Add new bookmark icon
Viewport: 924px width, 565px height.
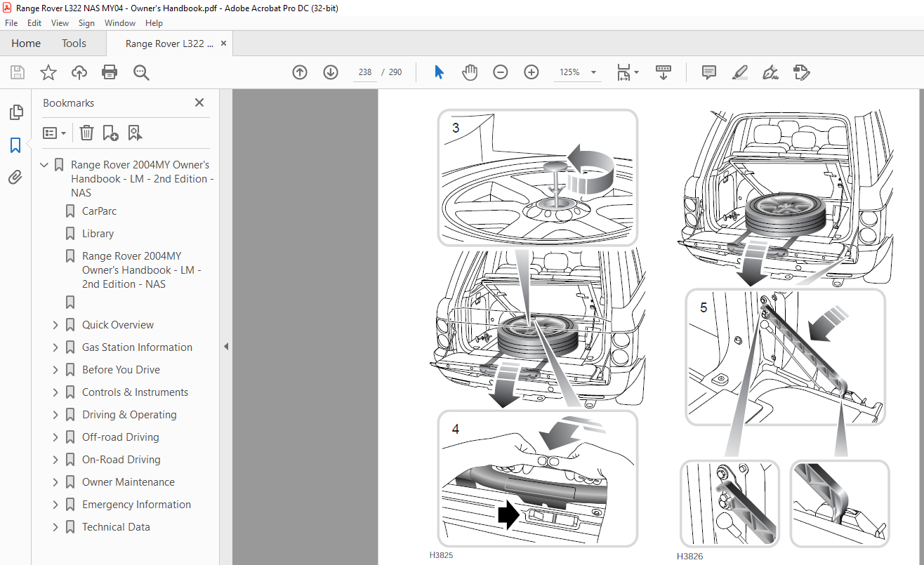pos(110,133)
